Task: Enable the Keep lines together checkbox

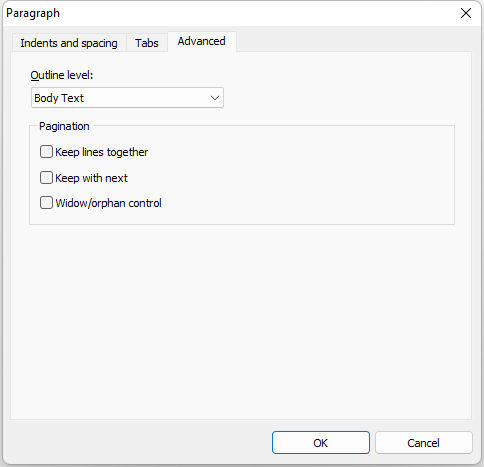Action: click(x=46, y=152)
